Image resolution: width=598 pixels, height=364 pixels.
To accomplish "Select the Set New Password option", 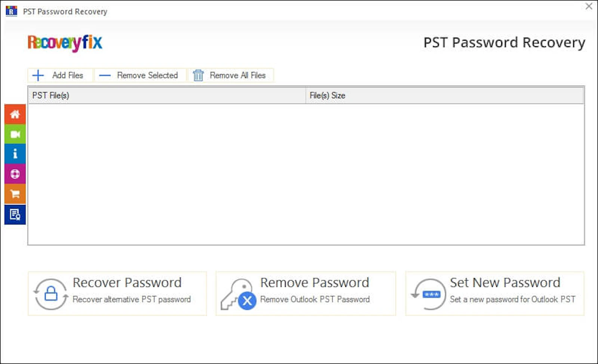I will click(x=495, y=294).
